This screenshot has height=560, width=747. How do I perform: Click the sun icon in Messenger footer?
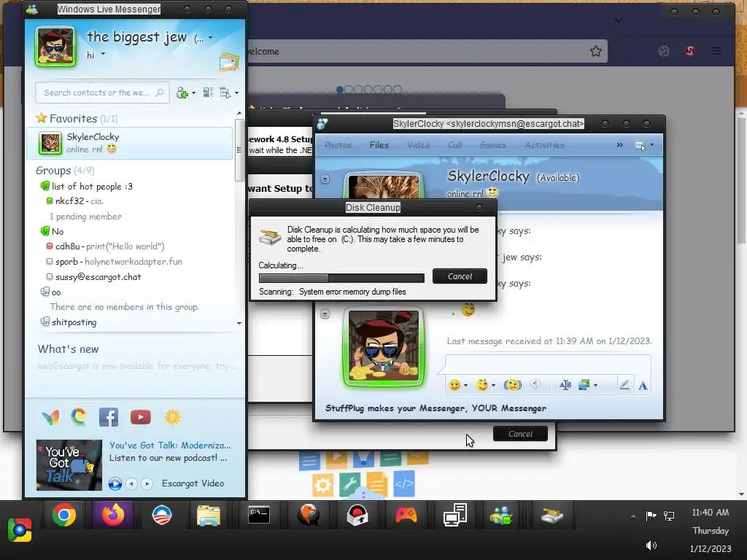point(172,417)
